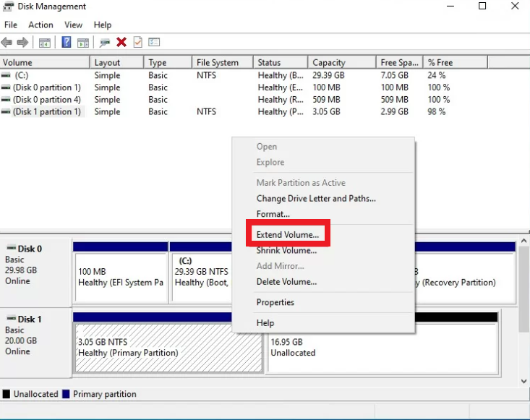
Task: Select the (C:) 29.39 GB NTFS partition block
Action: coord(201,271)
